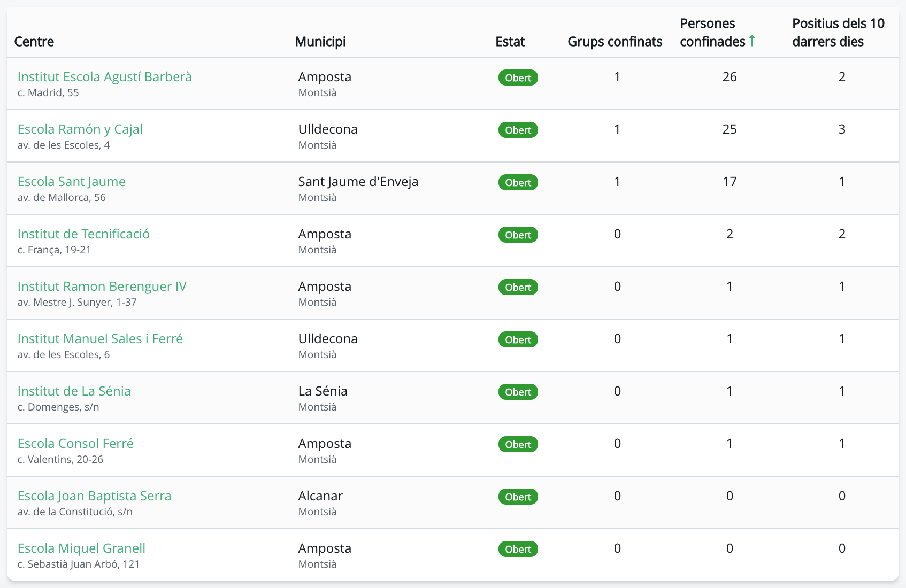
Task: Click Amposta in Institut Ramon Berenguer IV row
Action: tap(325, 287)
